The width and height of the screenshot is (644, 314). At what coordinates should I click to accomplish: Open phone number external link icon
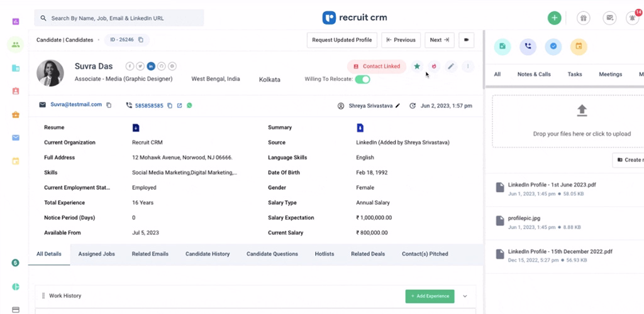pyautogui.click(x=179, y=106)
